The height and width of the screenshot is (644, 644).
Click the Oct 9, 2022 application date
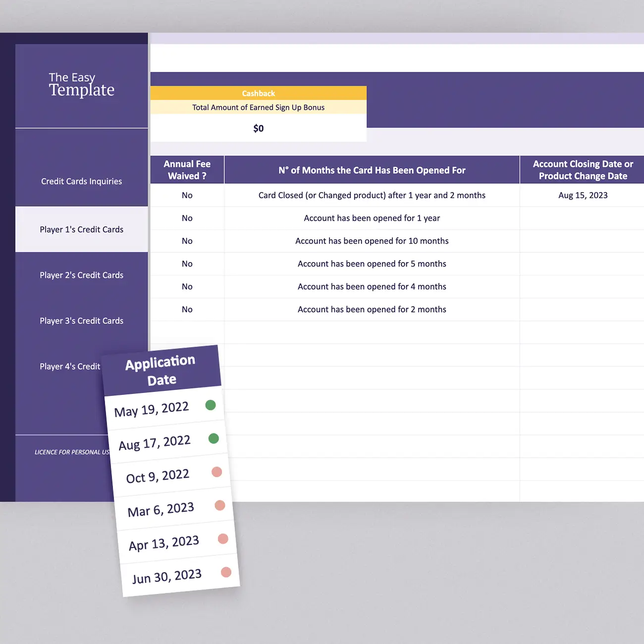click(158, 476)
